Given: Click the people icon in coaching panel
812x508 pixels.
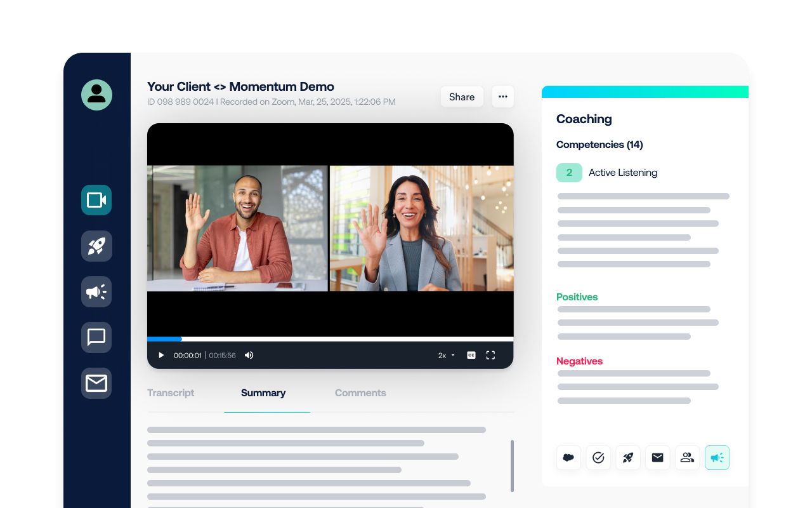Looking at the screenshot, I should coord(687,457).
